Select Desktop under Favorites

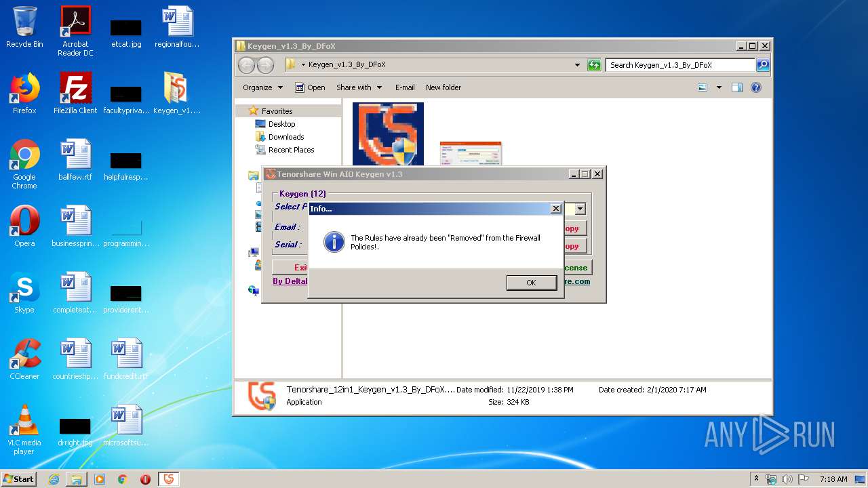(x=281, y=124)
